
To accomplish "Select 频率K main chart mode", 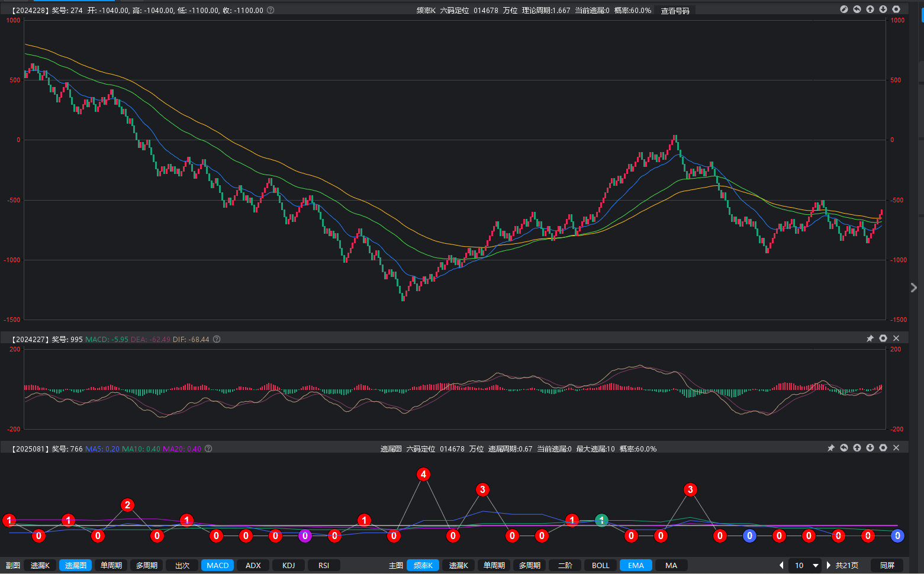I will click(x=423, y=565).
